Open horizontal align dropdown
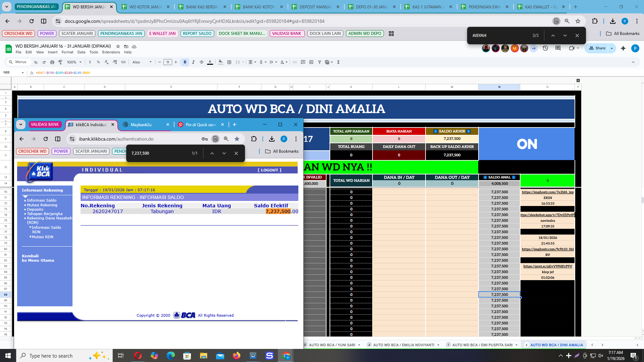Screen dimensions: 644x362 tap(252, 62)
